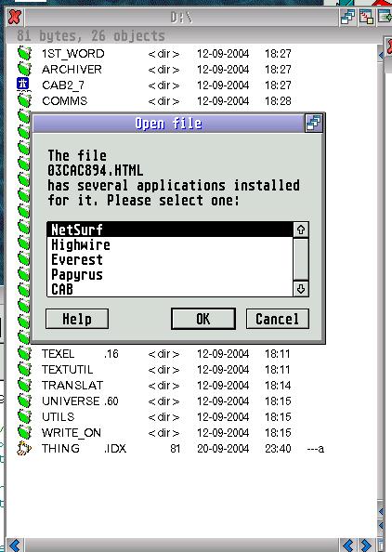392x552 pixels.
Task: Click the UNIVERSE folder name
Action: 71,401
